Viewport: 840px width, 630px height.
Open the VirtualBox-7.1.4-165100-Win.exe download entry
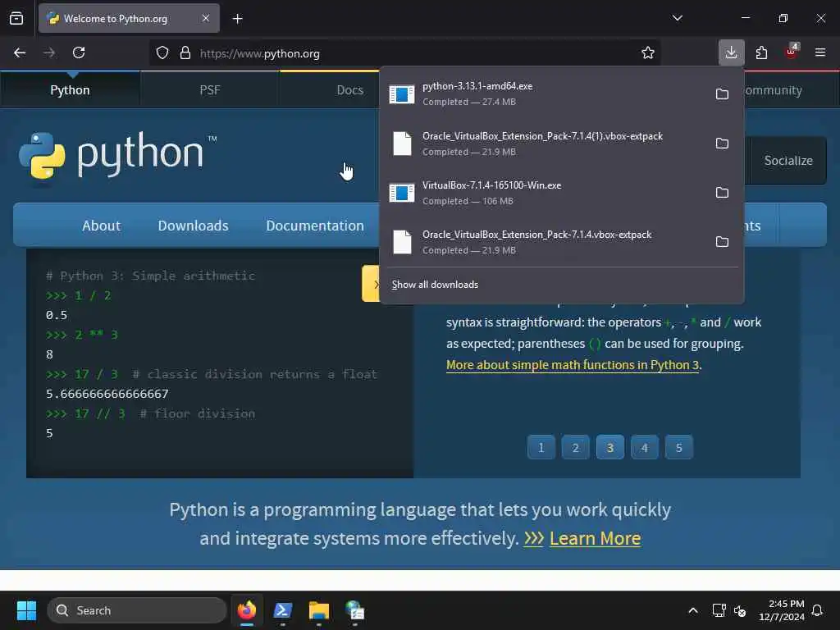click(x=545, y=192)
